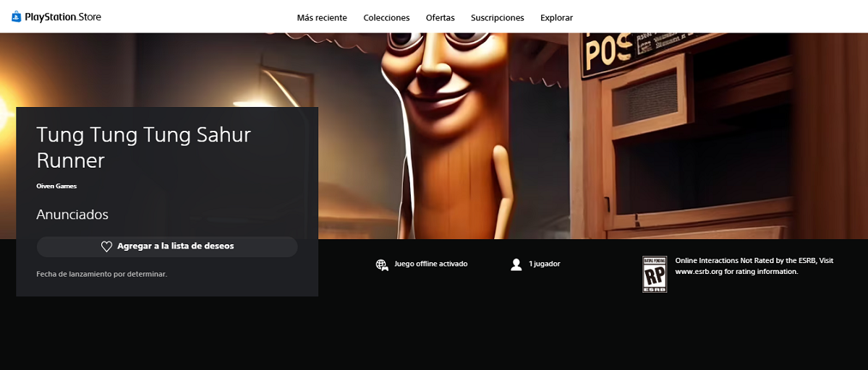Click the heart icon for wishlist

pyautogui.click(x=106, y=246)
